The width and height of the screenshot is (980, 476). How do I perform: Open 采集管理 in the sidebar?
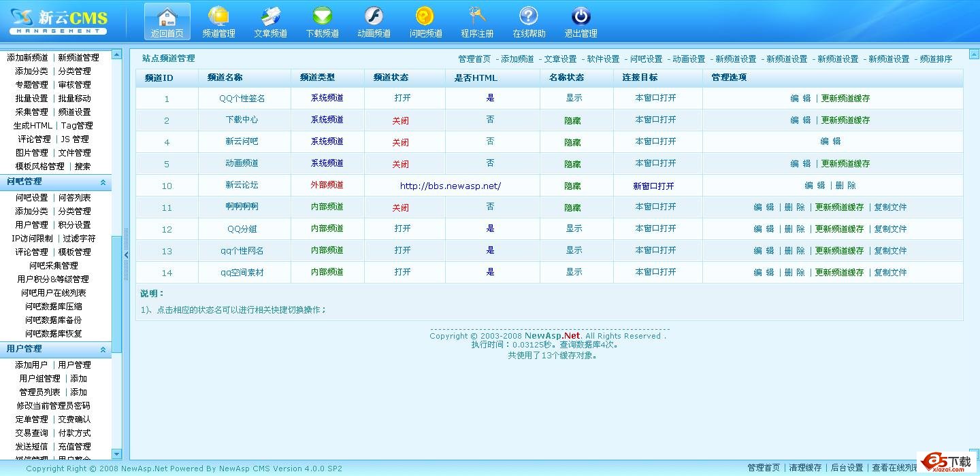[x=32, y=112]
